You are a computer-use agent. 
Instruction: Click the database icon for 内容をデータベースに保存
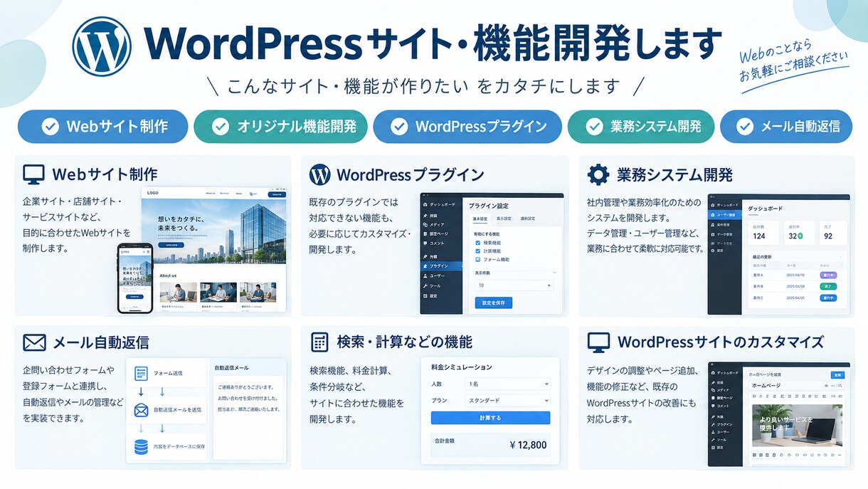coord(141,447)
